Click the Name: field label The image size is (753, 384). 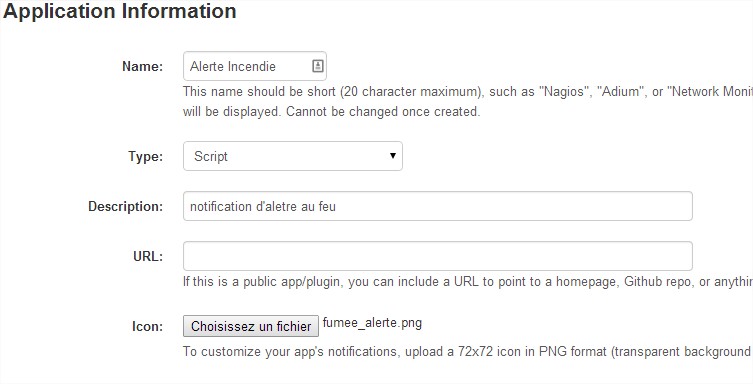143,66
